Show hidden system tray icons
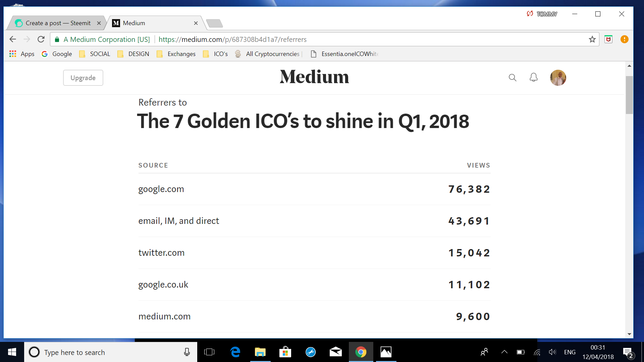Screen dimensions: 644x362 504,352
